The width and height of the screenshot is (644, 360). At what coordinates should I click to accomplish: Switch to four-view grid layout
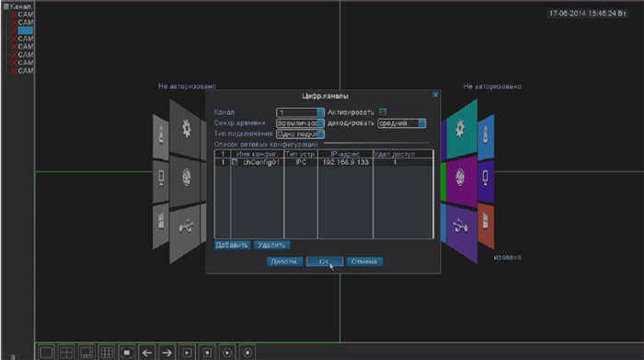(66, 353)
